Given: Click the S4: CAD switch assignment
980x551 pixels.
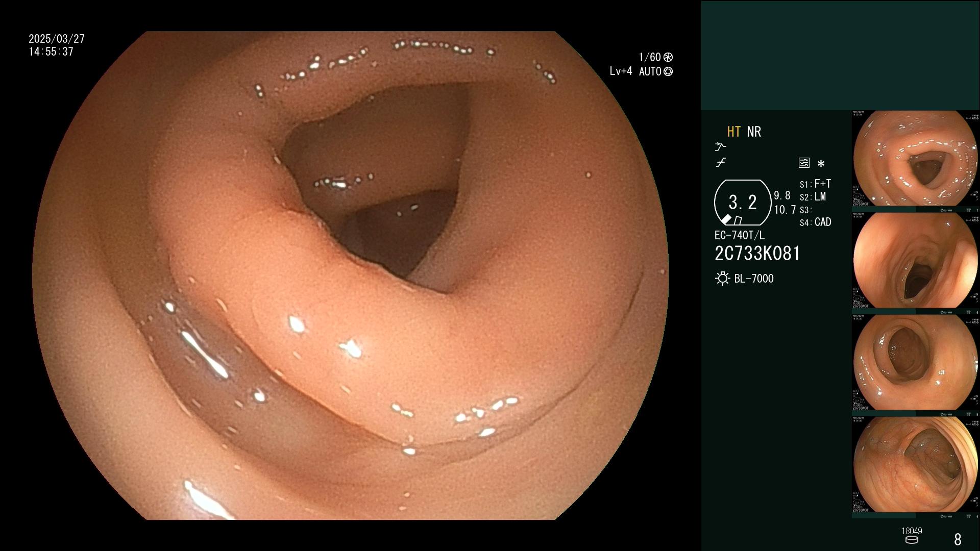Looking at the screenshot, I should (815, 222).
